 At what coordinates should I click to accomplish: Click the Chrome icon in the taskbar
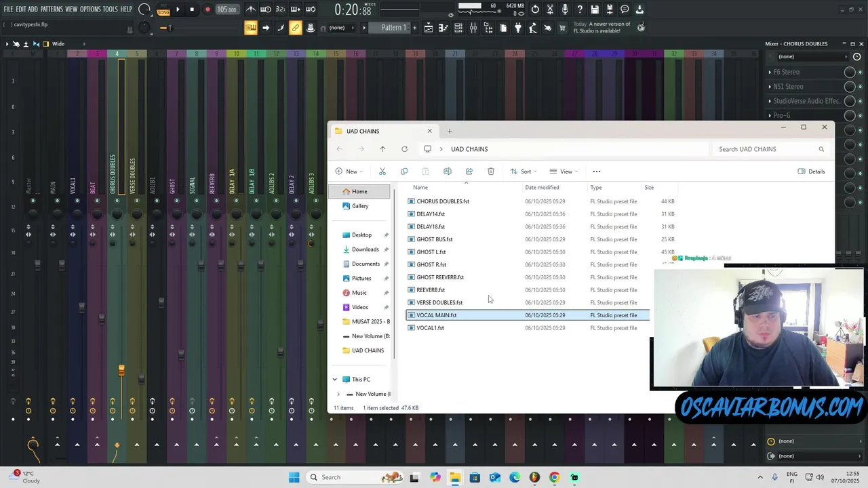[x=554, y=477]
